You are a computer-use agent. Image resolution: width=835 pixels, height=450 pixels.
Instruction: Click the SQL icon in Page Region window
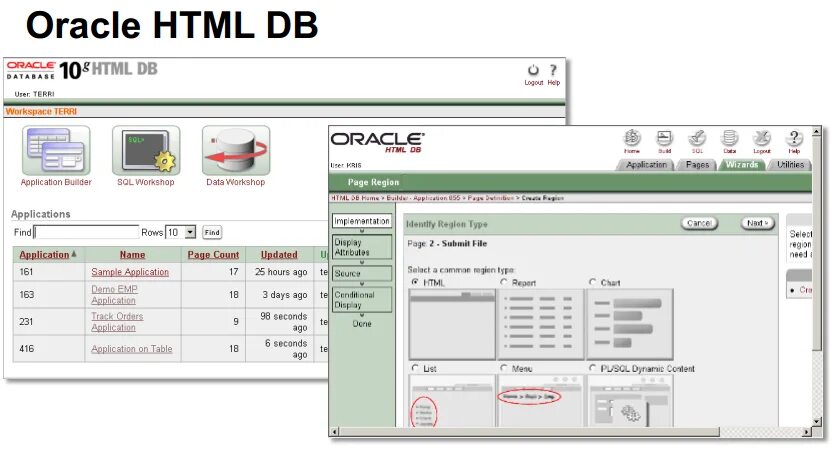click(697, 138)
